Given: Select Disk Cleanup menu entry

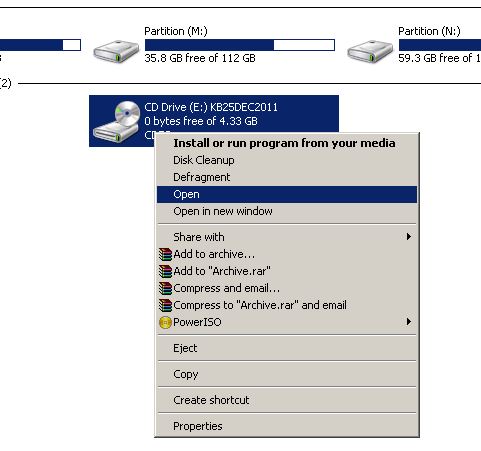Looking at the screenshot, I should click(287, 160).
